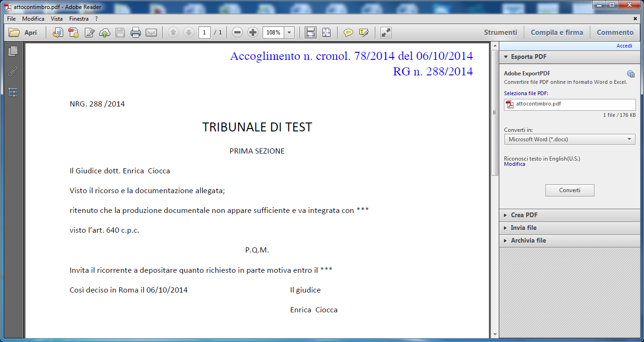Zoom out with the minus icon

[238, 33]
